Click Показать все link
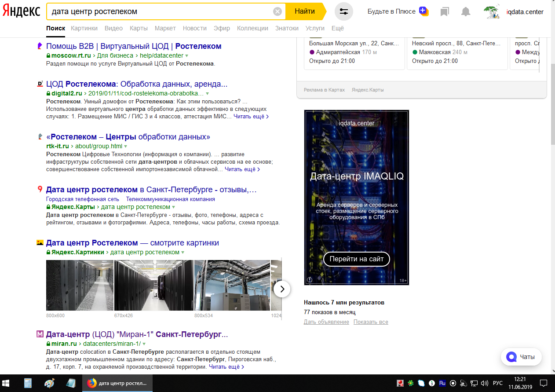The width and height of the screenshot is (555, 392). coord(371,322)
